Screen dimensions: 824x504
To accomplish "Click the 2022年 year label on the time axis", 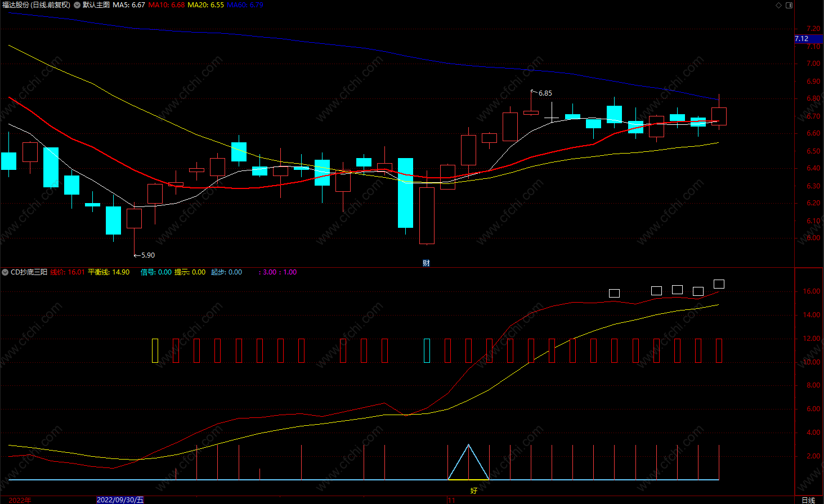I will point(20,500).
